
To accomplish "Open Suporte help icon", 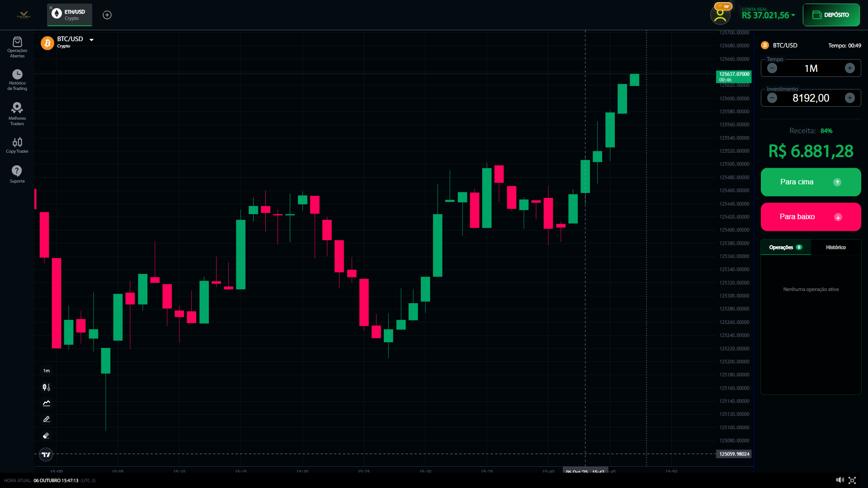I will (17, 174).
